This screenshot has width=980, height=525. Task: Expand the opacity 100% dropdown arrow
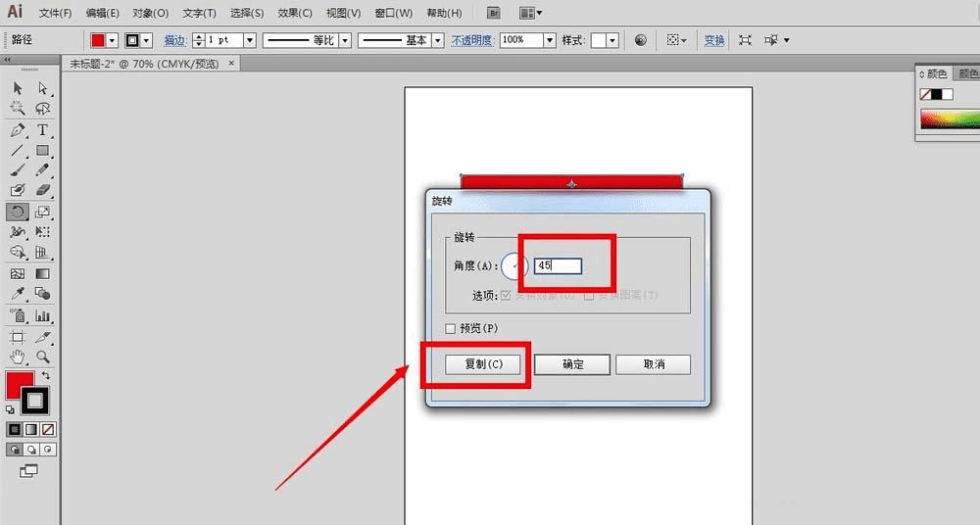coord(550,40)
